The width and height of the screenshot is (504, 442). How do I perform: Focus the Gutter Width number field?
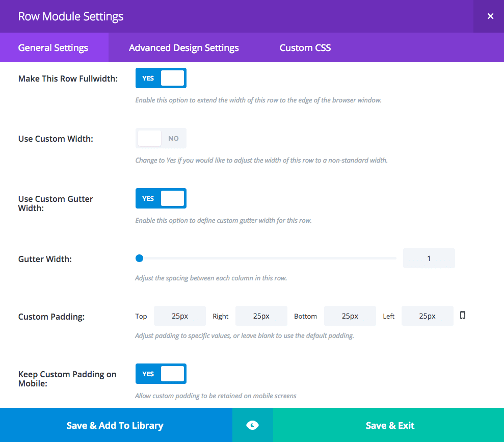click(429, 258)
